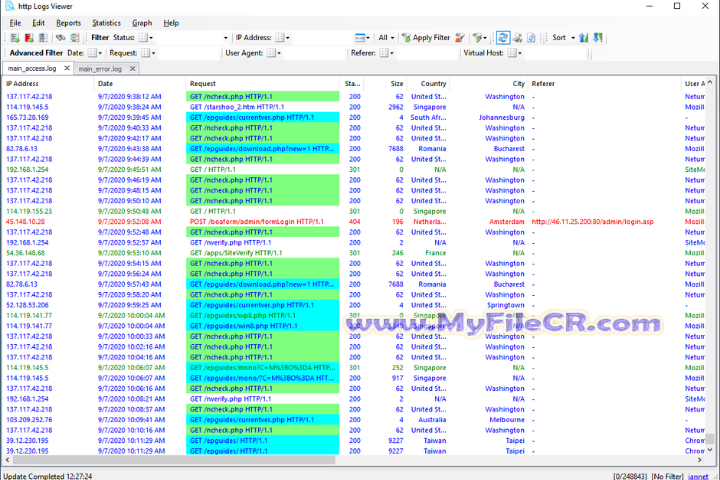Click the Referer filter grid icon
720x480 pixels.
(x=384, y=53)
